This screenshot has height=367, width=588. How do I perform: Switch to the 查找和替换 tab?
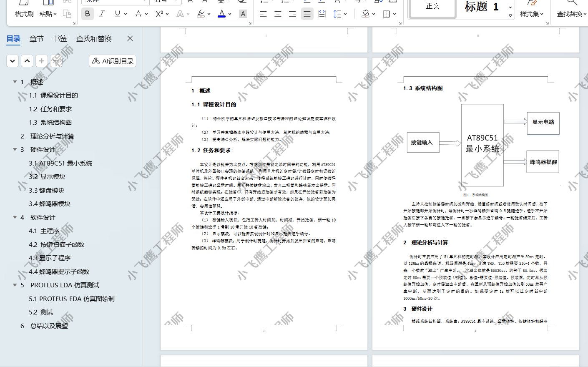(94, 39)
